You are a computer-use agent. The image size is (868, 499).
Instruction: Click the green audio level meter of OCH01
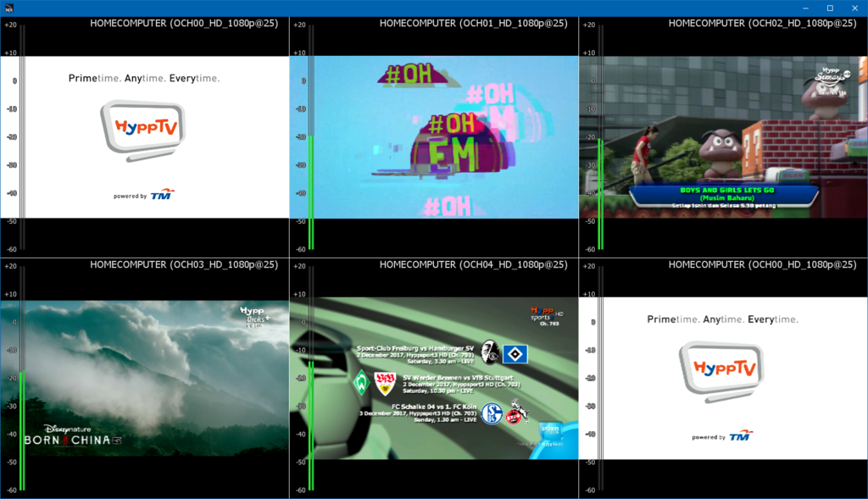pos(311,192)
